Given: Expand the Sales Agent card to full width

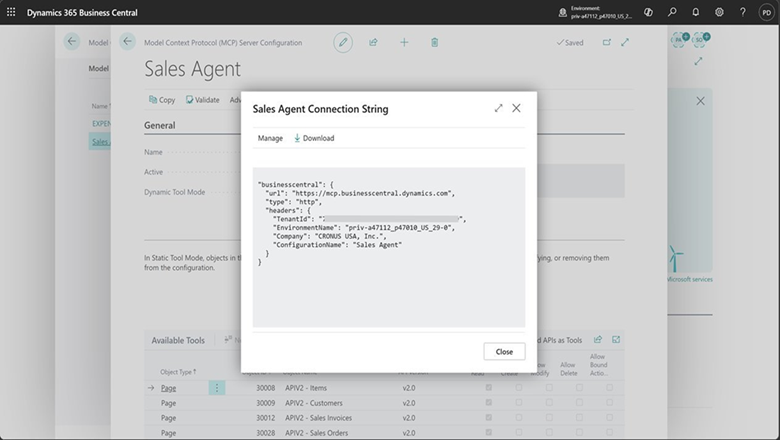Looking at the screenshot, I should pyautogui.click(x=625, y=42).
